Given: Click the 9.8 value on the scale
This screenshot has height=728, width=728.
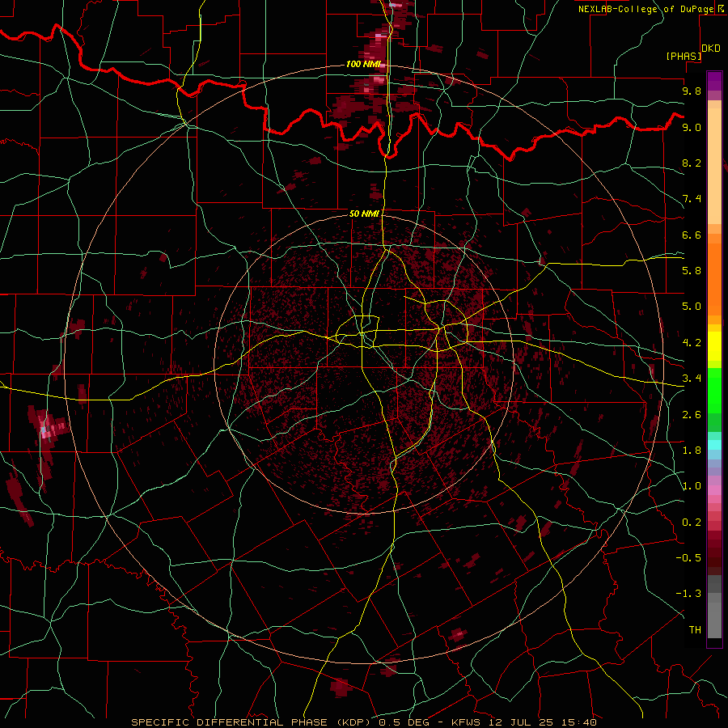Looking at the screenshot, I should click(x=692, y=91).
